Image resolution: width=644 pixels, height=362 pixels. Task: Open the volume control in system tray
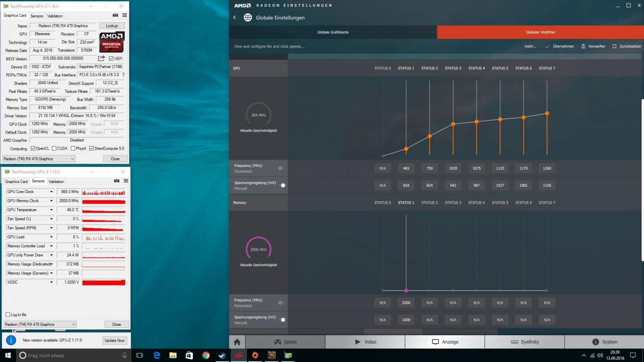tap(600, 355)
